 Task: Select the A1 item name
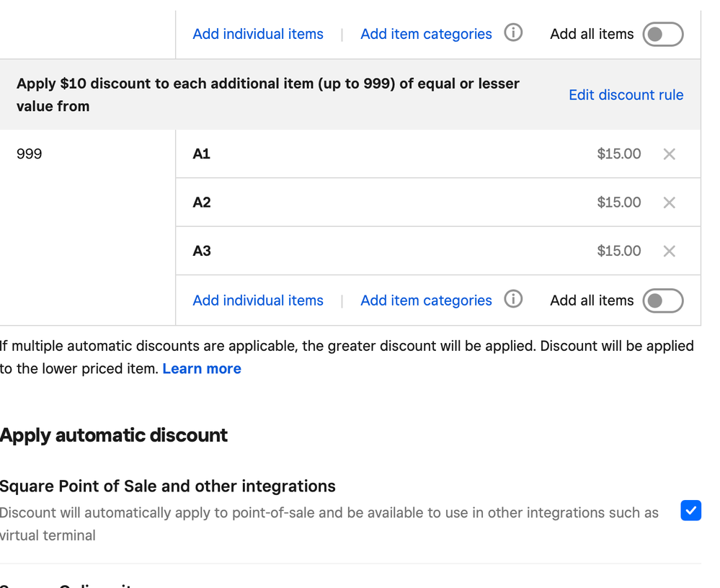[x=202, y=154]
